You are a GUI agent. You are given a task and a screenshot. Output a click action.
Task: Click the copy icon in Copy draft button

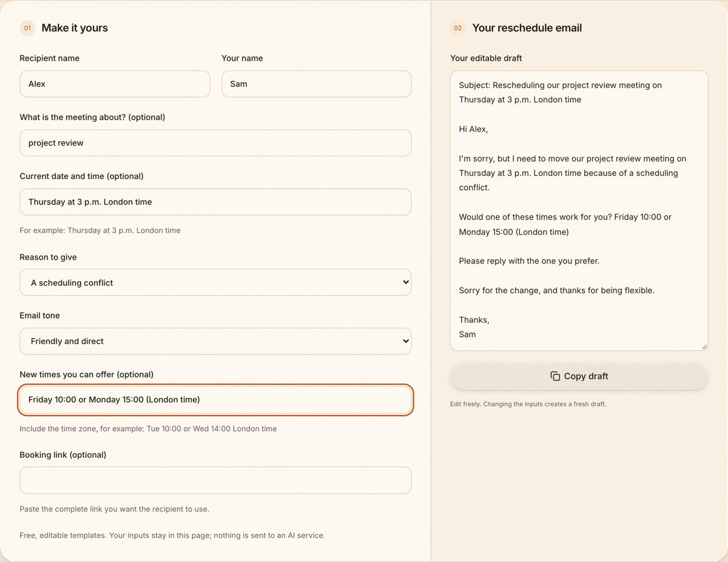[x=555, y=376]
